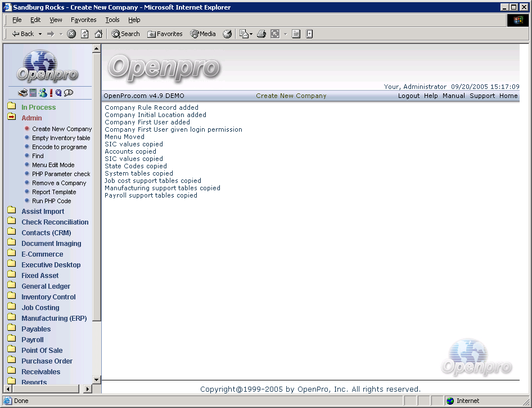The image size is (532, 408).
Task: Click the red exclamation icon in the sidebar
Action: point(51,93)
